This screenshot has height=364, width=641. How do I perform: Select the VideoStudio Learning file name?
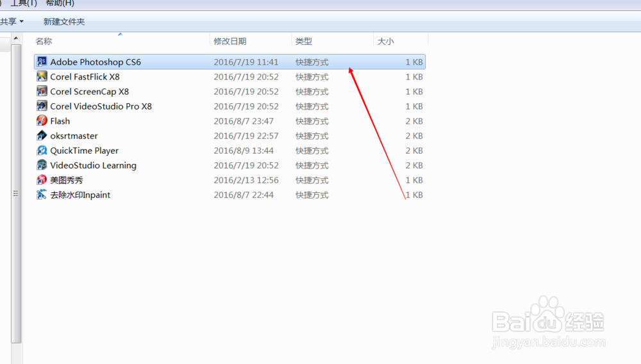coord(93,165)
